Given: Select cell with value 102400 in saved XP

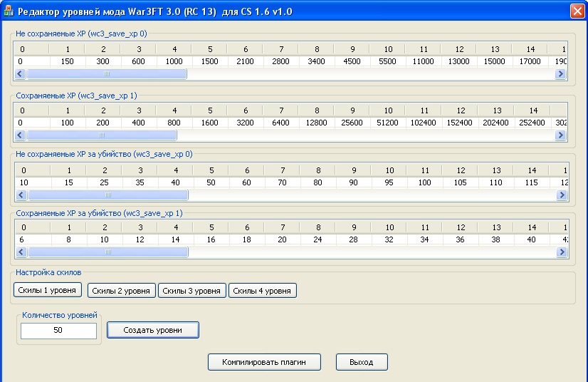Looking at the screenshot, I should 424,123.
